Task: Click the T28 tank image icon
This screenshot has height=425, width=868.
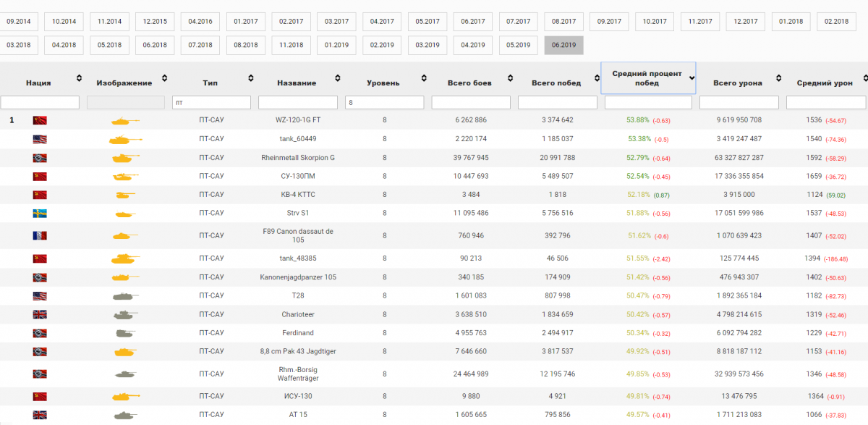Action: [124, 295]
